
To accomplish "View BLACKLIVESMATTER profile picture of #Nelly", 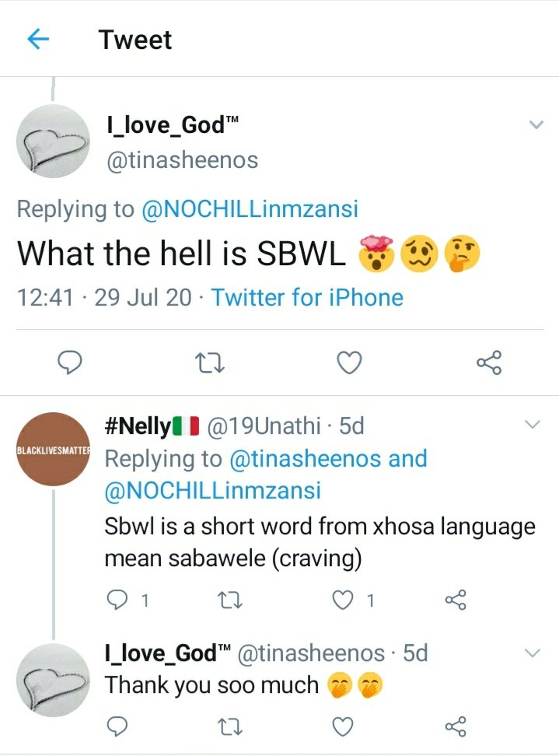I will [53, 450].
